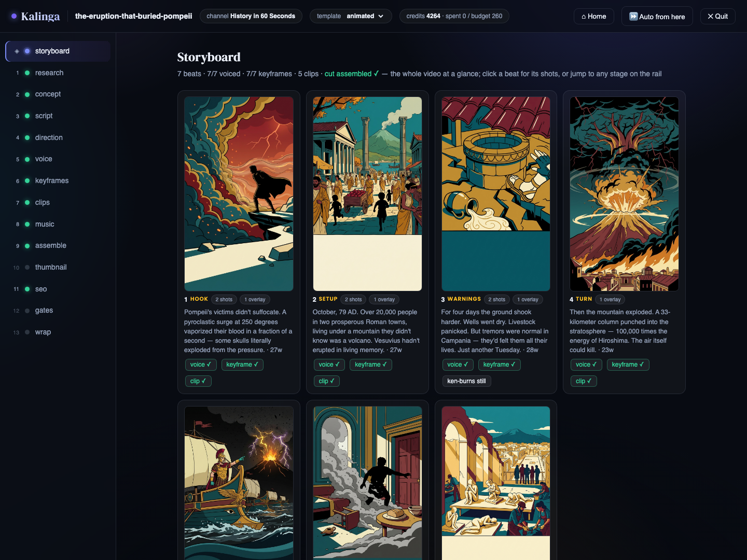Go to the script stage
The height and width of the screenshot is (560, 747).
(58, 116)
